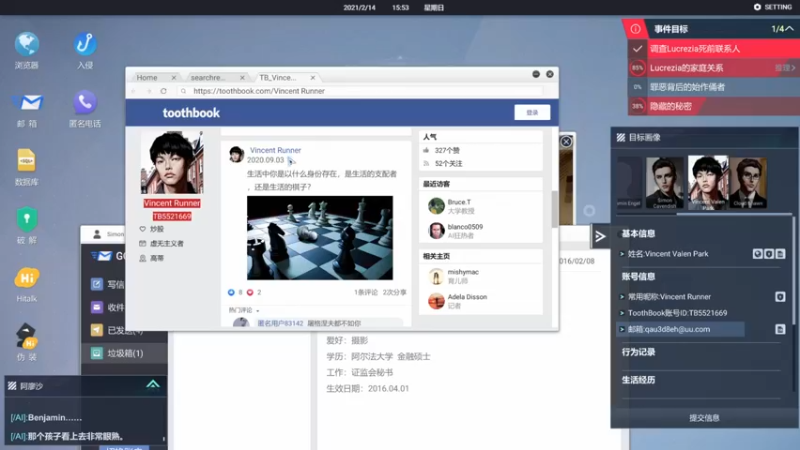Click the red heart reaction icon
This screenshot has width=800, height=450.
pyautogui.click(x=250, y=292)
